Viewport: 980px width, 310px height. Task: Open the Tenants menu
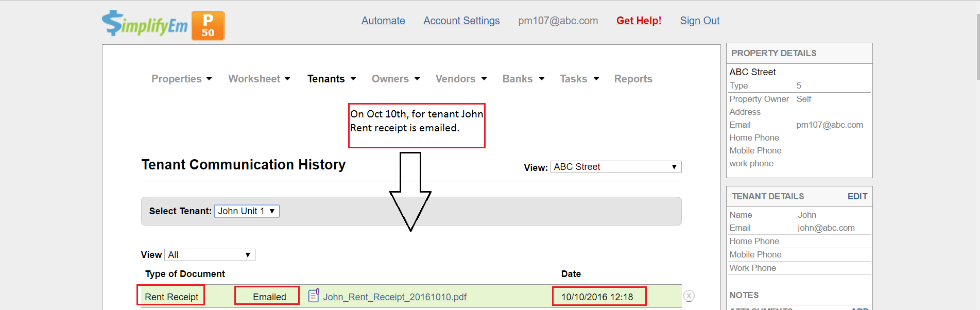coord(332,79)
